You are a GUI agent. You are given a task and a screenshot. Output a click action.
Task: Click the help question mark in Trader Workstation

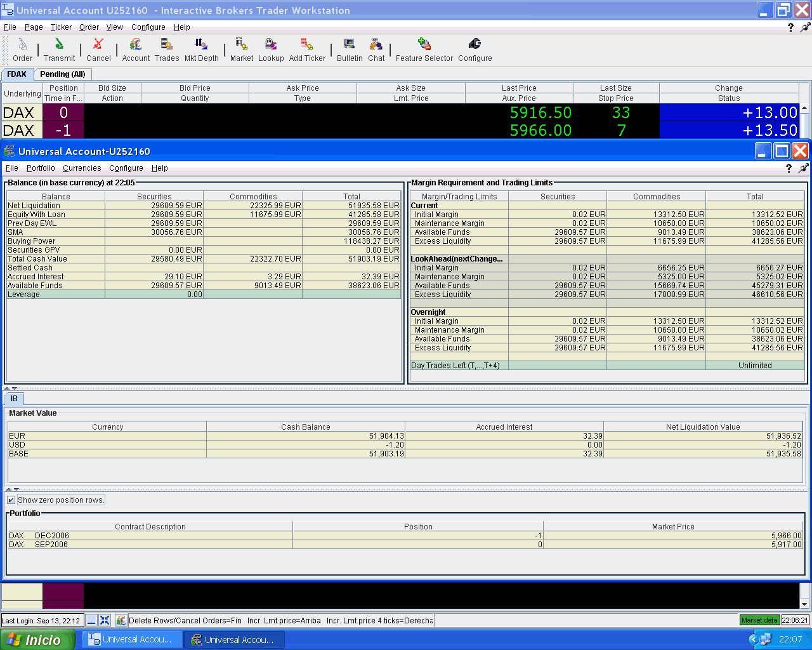(790, 27)
